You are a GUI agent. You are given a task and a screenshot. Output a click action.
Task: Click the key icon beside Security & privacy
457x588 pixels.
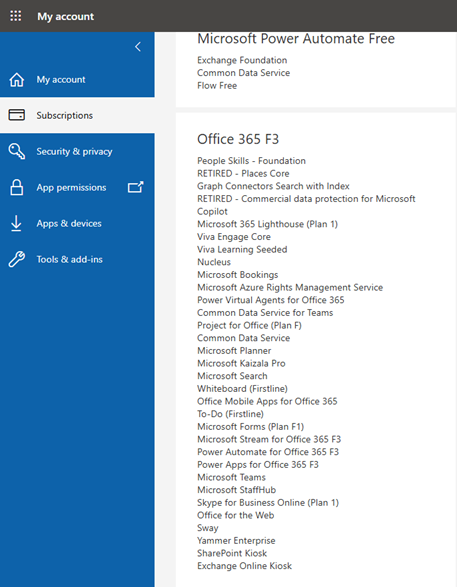pyautogui.click(x=16, y=152)
